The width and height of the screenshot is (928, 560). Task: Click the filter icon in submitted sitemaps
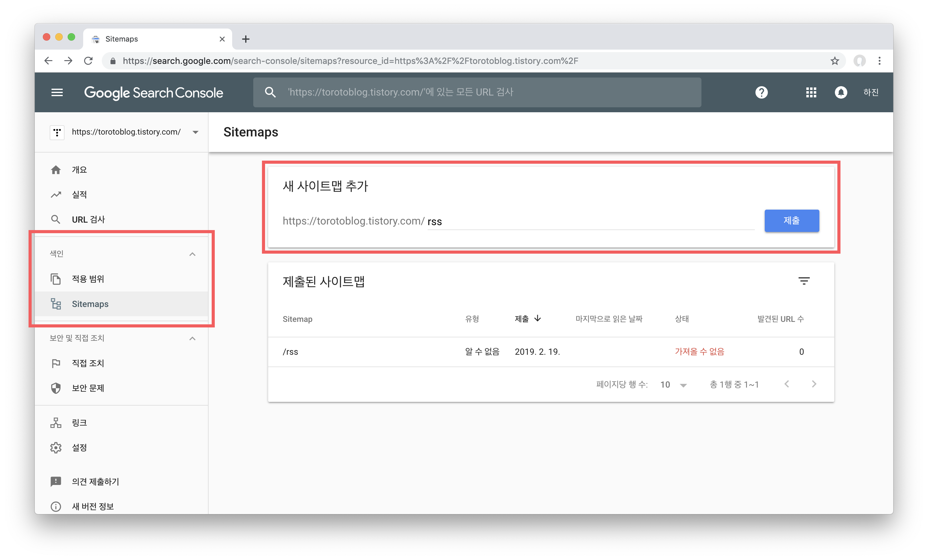(804, 281)
